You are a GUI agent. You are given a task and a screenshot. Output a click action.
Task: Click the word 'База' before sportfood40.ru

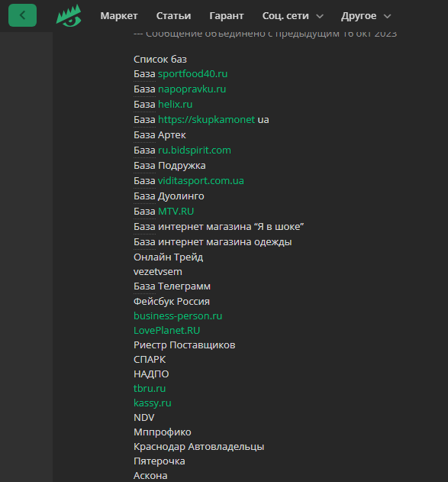144,74
